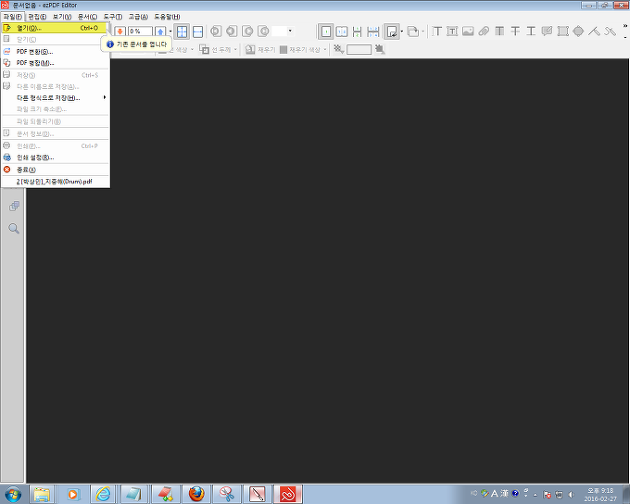
Task: Toggle fit whole page zoom mode
Action: click(x=182, y=31)
